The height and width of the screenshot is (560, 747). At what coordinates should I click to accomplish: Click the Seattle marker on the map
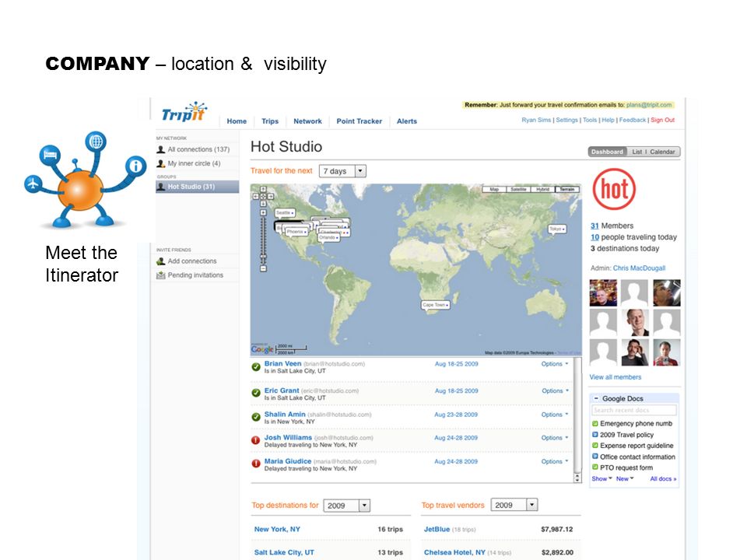(285, 213)
